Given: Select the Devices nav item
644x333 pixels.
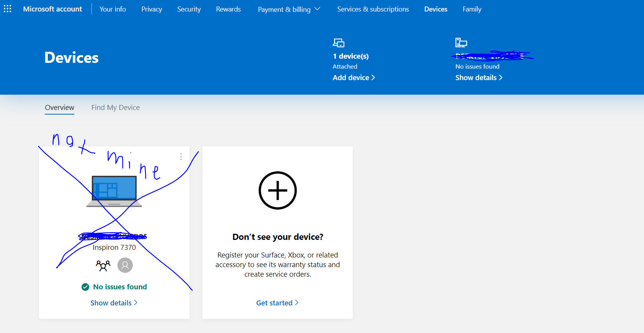Looking at the screenshot, I should click(x=435, y=9).
